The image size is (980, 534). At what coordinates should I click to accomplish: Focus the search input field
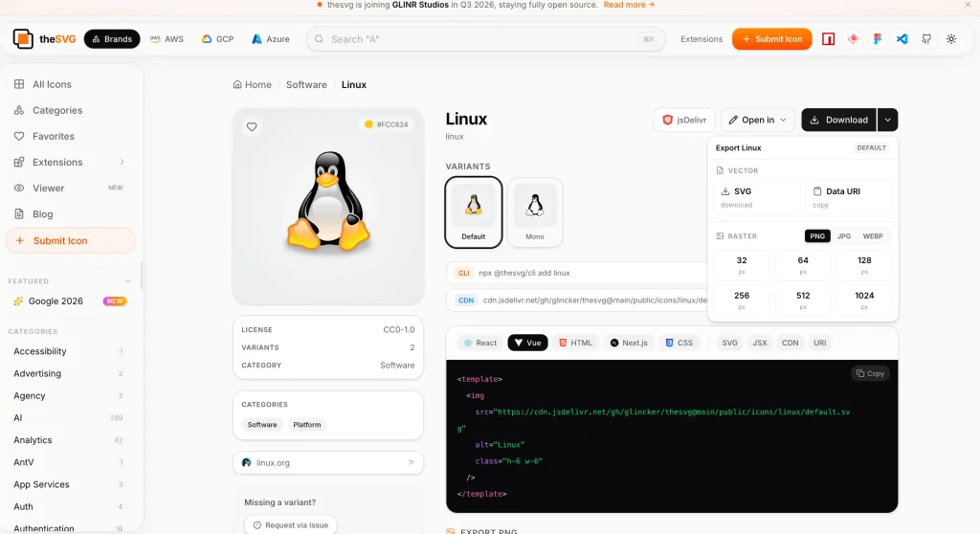click(x=485, y=39)
